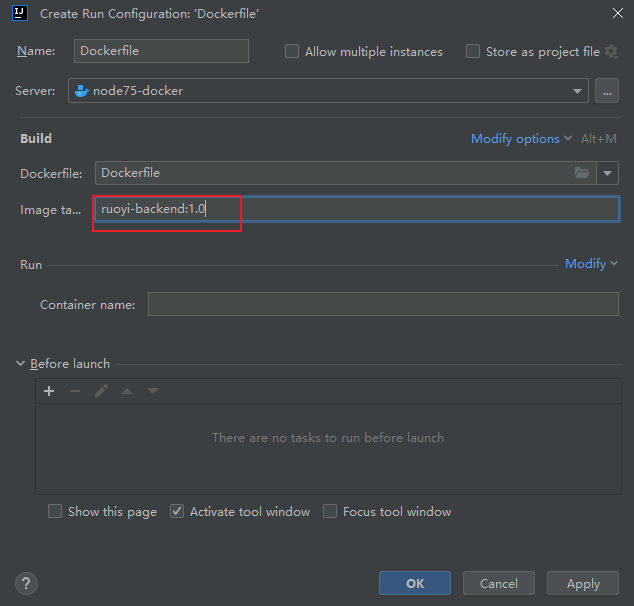The image size is (634, 606).
Task: Click the edit task pencil icon
Action: 101,391
